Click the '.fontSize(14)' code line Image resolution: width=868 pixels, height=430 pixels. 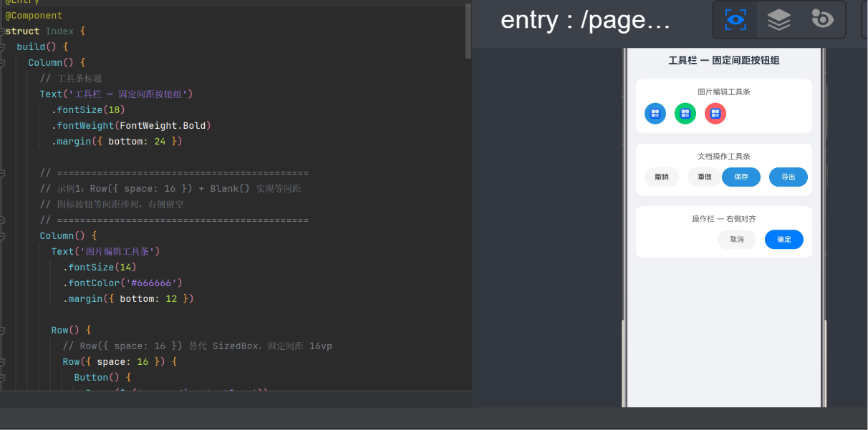tap(100, 267)
